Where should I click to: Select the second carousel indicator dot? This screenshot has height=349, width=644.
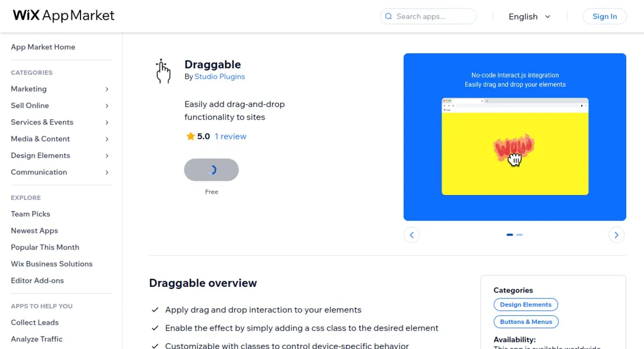pos(519,235)
